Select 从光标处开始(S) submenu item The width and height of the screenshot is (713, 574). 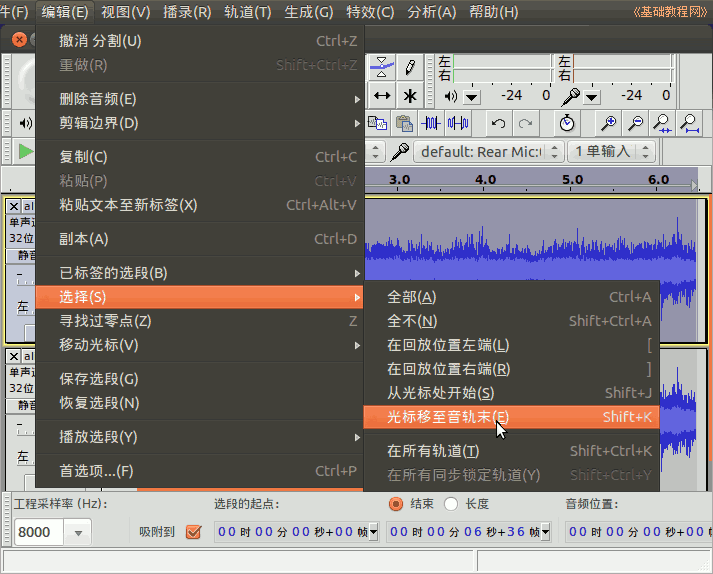tap(512, 393)
